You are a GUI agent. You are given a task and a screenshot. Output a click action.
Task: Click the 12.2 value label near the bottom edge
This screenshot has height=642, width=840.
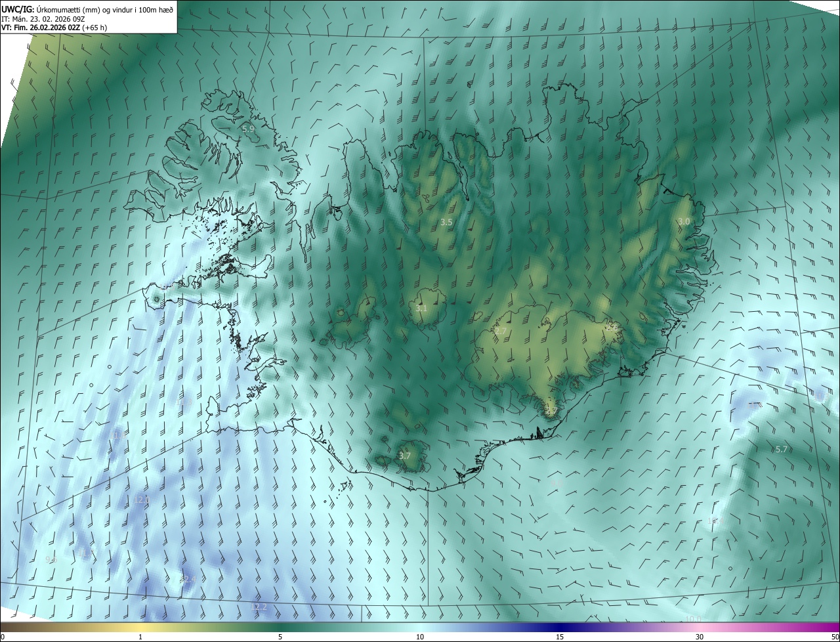pos(259,607)
